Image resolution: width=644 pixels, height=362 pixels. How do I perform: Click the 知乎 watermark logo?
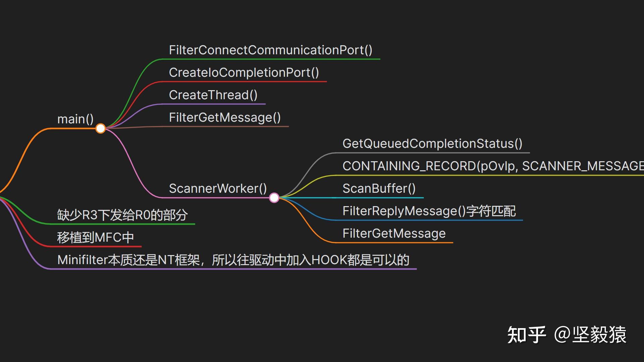[526, 335]
